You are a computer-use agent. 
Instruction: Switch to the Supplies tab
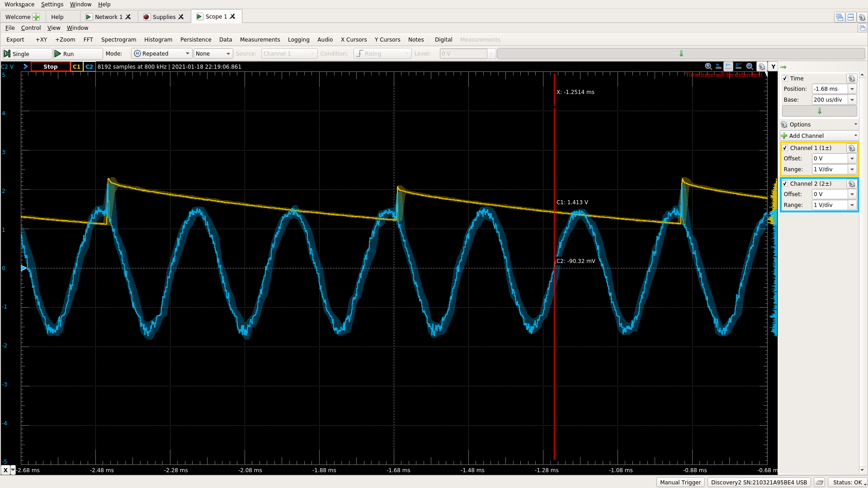[164, 16]
